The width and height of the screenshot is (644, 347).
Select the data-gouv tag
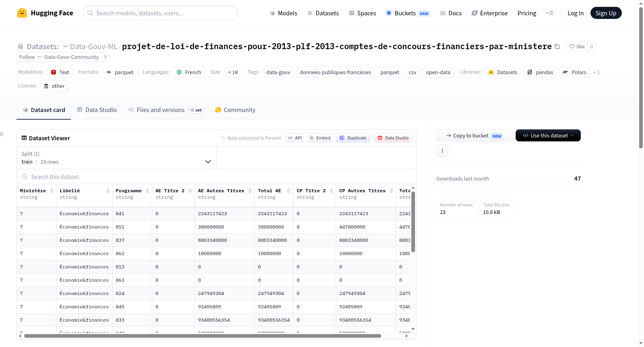(278, 73)
